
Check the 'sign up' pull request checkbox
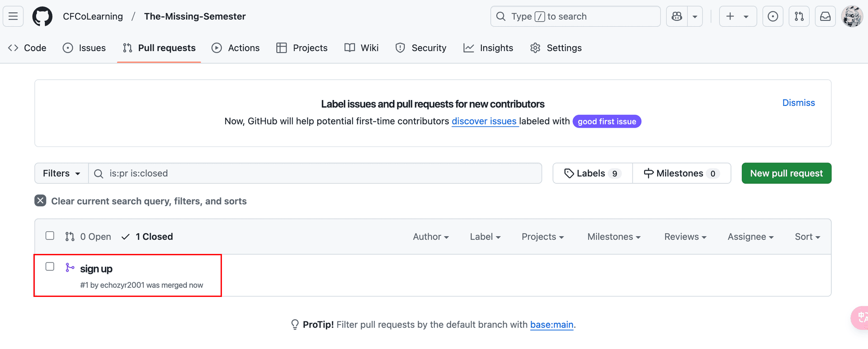(50, 267)
